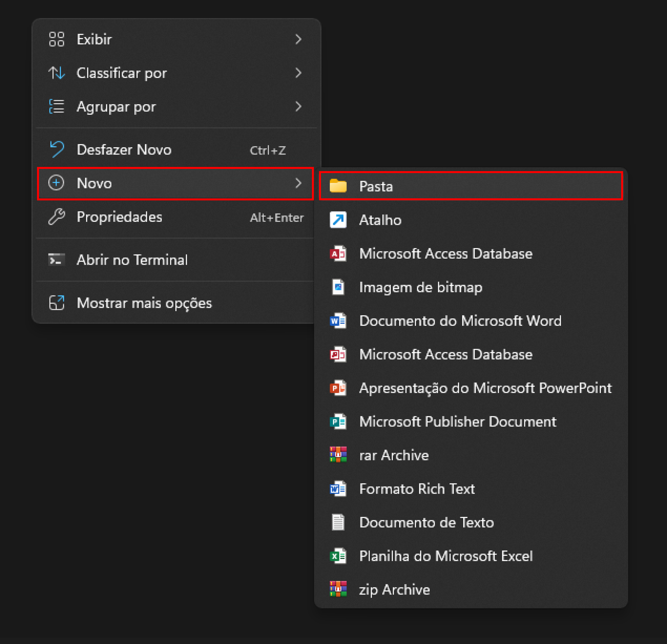Click the Desfazer undo arrow icon
The width and height of the screenshot is (667, 644).
coord(56,149)
